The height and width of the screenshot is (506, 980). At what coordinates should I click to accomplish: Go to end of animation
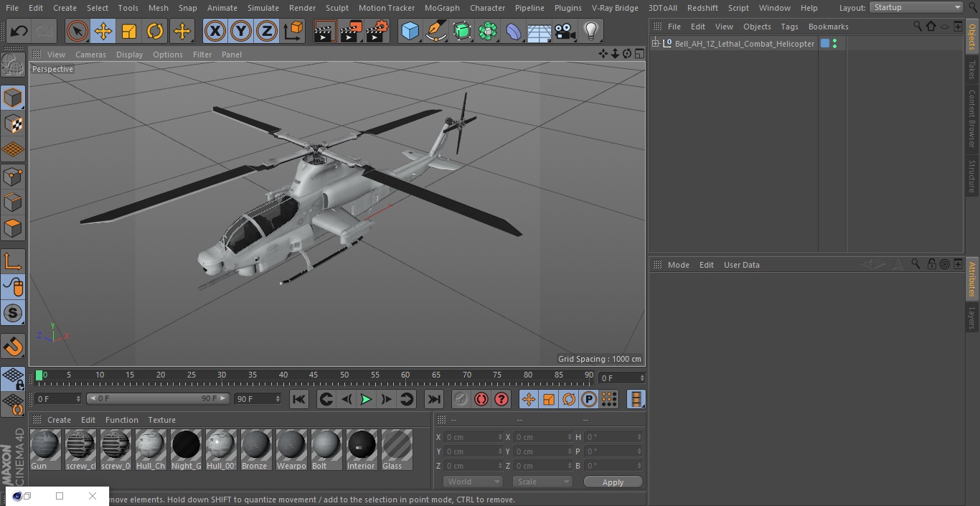(x=434, y=399)
